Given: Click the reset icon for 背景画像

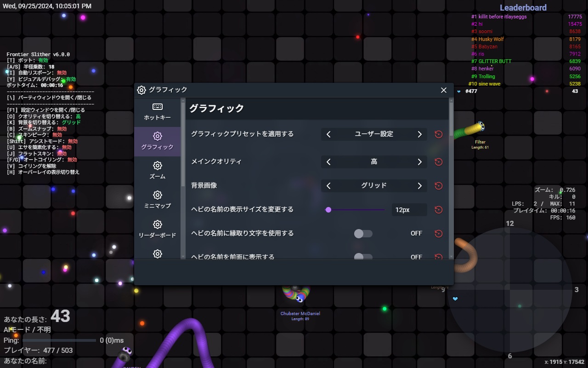Looking at the screenshot, I should 438,186.
